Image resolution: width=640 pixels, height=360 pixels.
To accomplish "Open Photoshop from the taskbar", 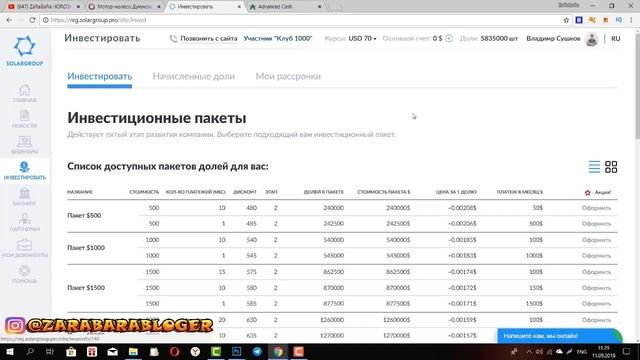I will [236, 351].
